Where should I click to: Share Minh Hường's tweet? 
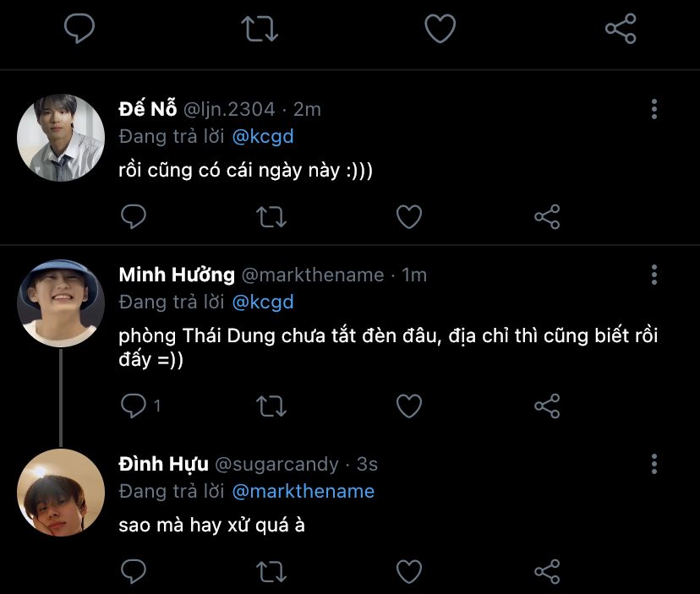(x=547, y=406)
